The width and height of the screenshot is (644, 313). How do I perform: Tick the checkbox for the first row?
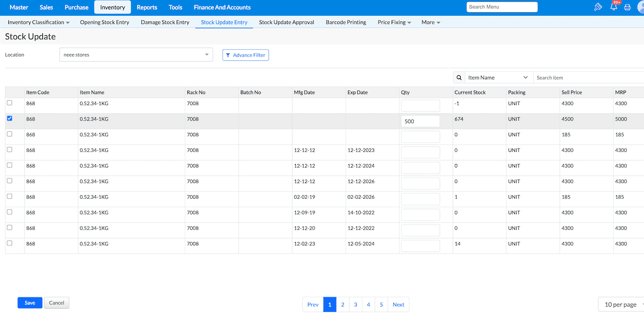coord(9,103)
